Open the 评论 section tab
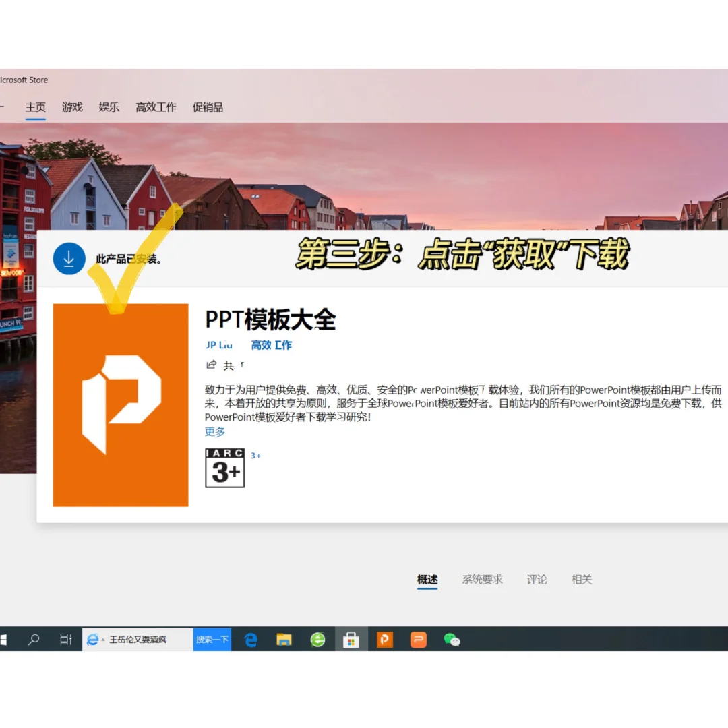The image size is (728, 728). [x=537, y=579]
